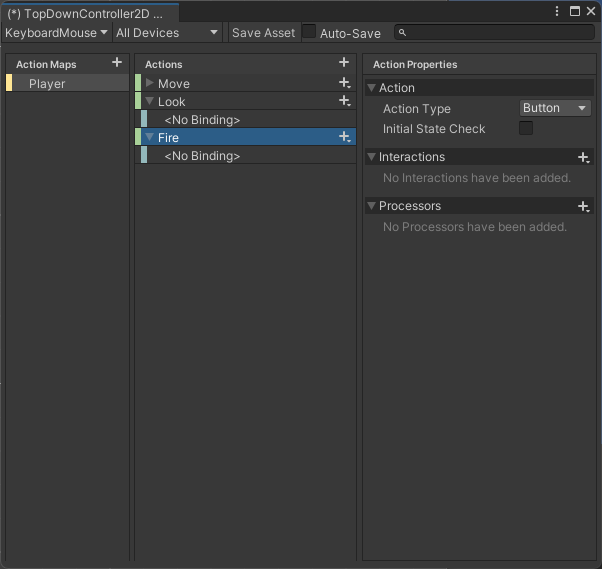Click the Save Asset button
The height and width of the screenshot is (569, 602).
coord(264,33)
